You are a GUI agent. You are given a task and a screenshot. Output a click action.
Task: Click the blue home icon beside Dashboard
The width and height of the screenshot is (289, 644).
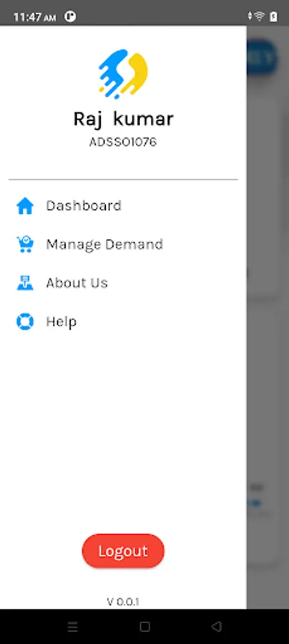click(x=25, y=206)
